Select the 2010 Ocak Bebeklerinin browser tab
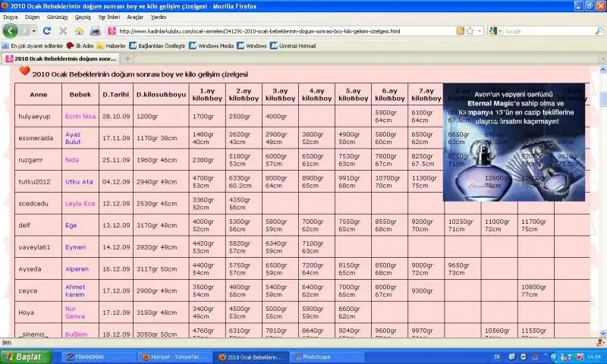Viewport: 607px width, 364px height. pyautogui.click(x=61, y=58)
